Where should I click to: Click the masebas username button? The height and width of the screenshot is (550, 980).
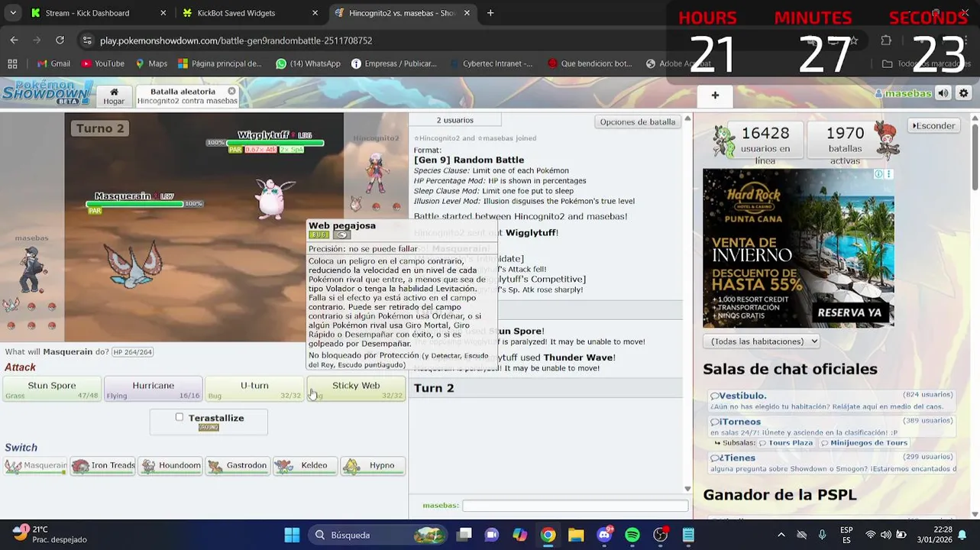(x=903, y=93)
